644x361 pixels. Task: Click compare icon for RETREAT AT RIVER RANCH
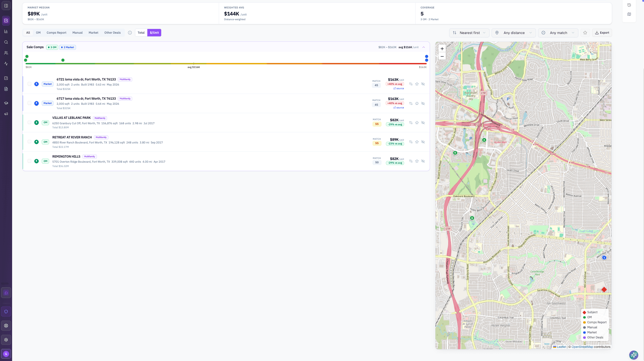(411, 142)
